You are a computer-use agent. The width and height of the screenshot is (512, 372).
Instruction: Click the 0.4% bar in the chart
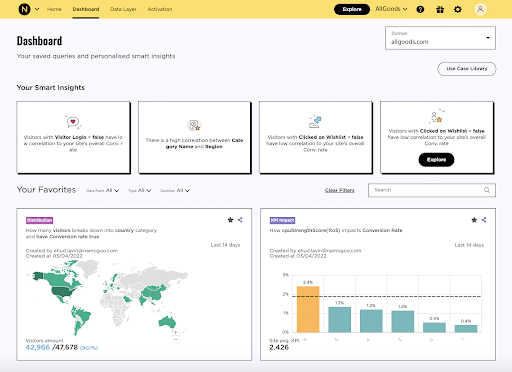466,329
